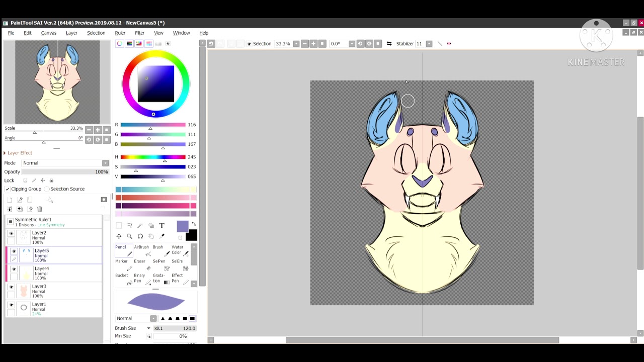This screenshot has width=644, height=362.
Task: Flip the canvas view horizontally
Action: click(x=389, y=44)
